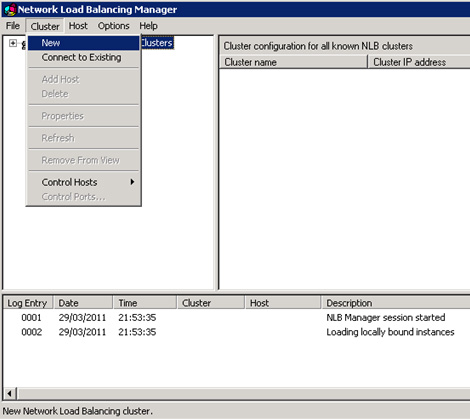Click the Cluster log column header

(x=211, y=303)
